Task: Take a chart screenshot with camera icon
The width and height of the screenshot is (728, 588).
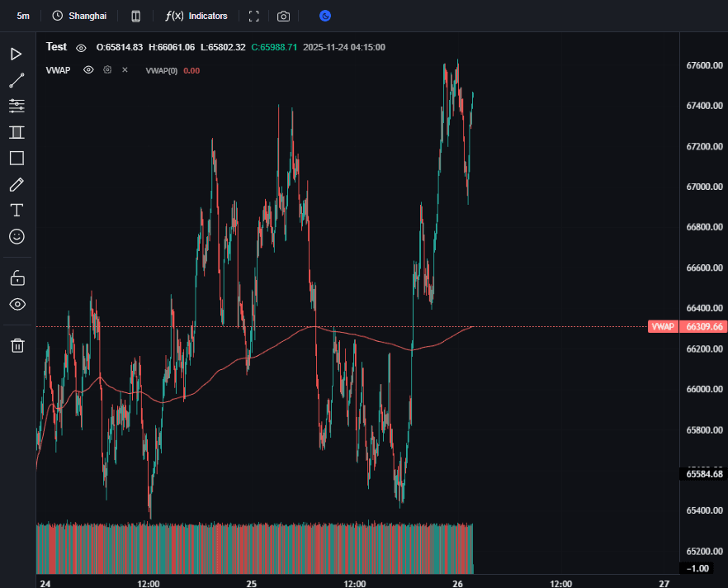Action: coord(283,16)
